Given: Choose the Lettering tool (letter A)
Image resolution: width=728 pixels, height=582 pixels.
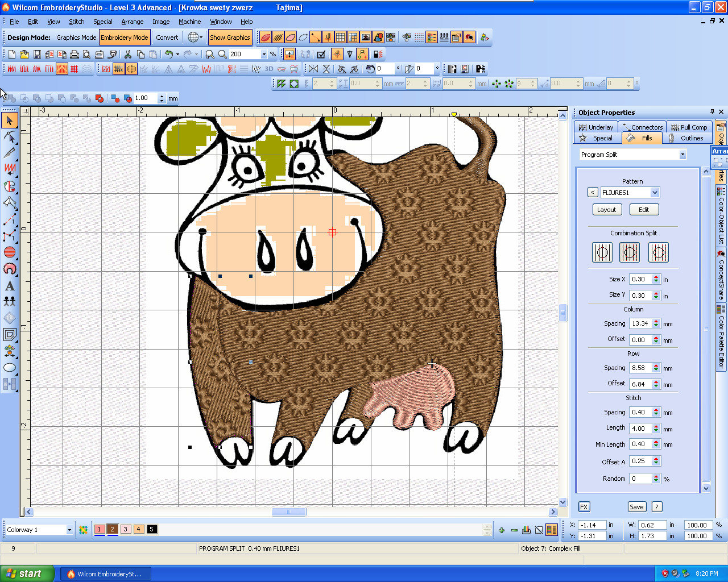Looking at the screenshot, I should 10,286.
